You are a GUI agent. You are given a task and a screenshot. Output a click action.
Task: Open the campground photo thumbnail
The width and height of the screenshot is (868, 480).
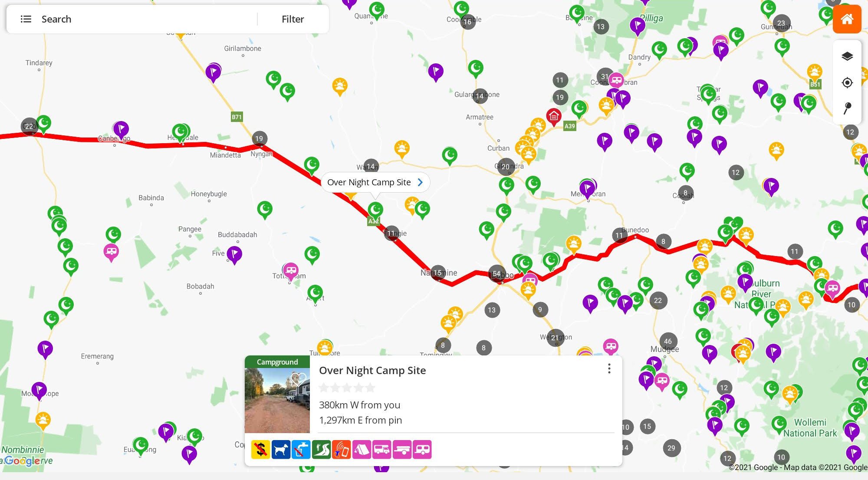pos(276,401)
